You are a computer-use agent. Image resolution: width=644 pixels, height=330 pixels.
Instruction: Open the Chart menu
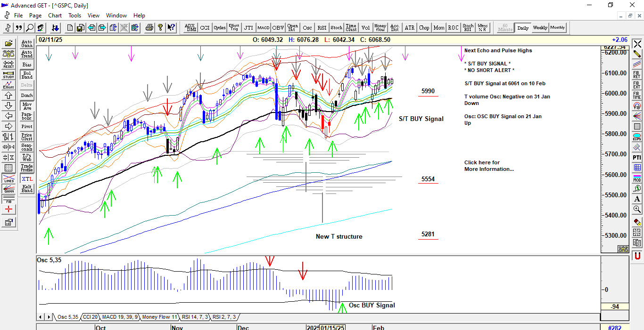[55, 16]
